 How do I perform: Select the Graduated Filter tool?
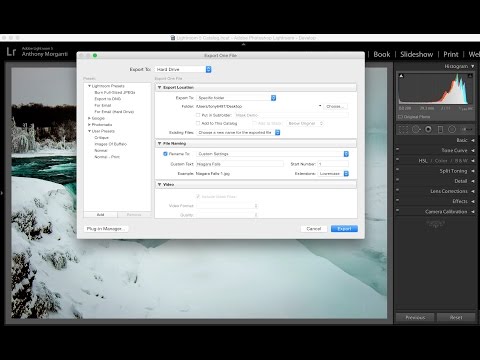(440, 129)
